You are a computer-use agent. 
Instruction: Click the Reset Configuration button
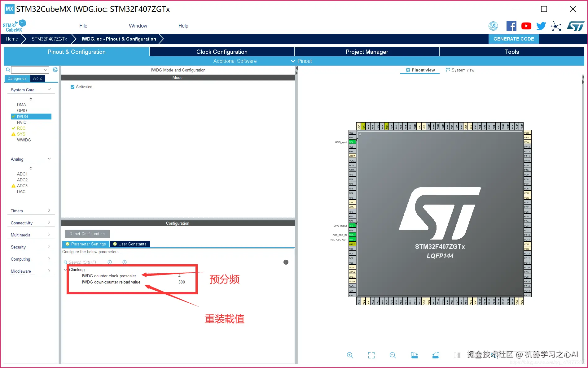pyautogui.click(x=87, y=234)
